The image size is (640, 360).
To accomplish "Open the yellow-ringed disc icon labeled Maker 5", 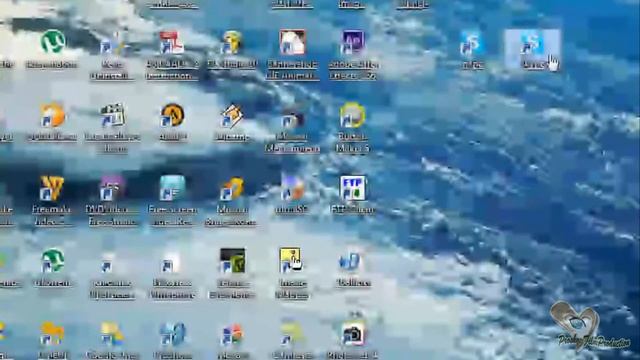I will coord(353,115).
